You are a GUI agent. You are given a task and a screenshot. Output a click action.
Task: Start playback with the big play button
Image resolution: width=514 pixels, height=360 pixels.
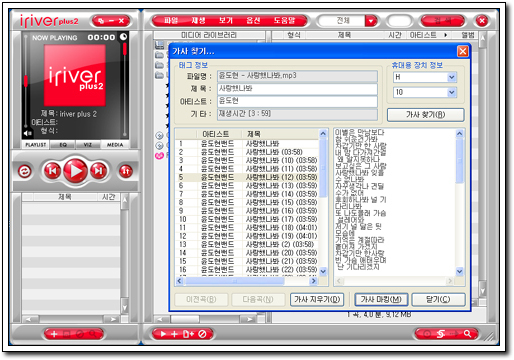pos(75,171)
